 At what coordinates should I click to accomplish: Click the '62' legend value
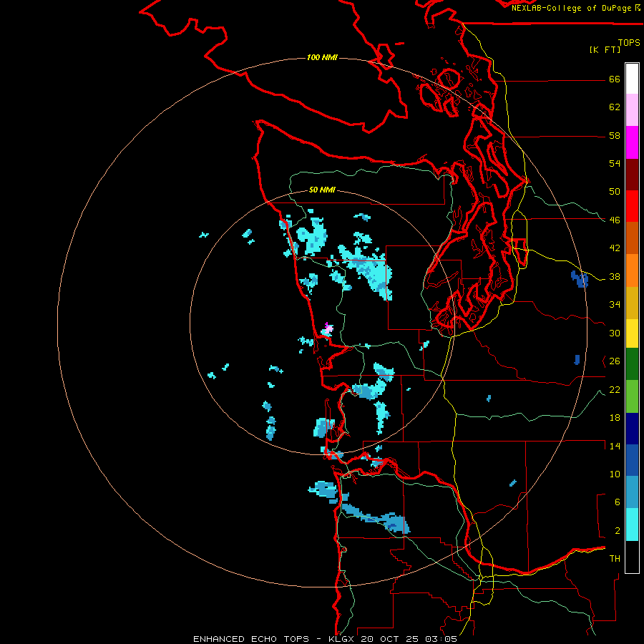615,107
